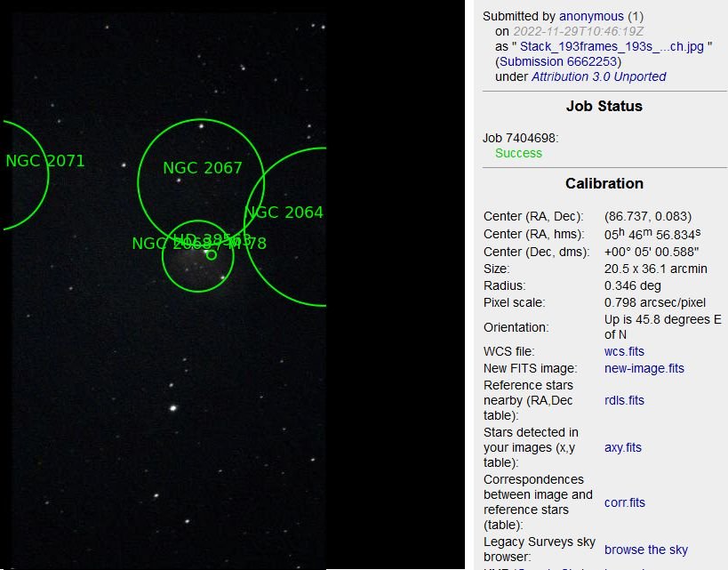The width and height of the screenshot is (728, 570).
Task: Open the rdls.fits reference stars table
Action: (622, 400)
